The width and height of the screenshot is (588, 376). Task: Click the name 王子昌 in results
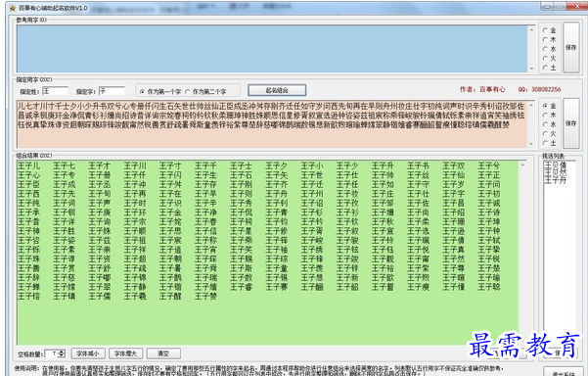tap(453, 203)
